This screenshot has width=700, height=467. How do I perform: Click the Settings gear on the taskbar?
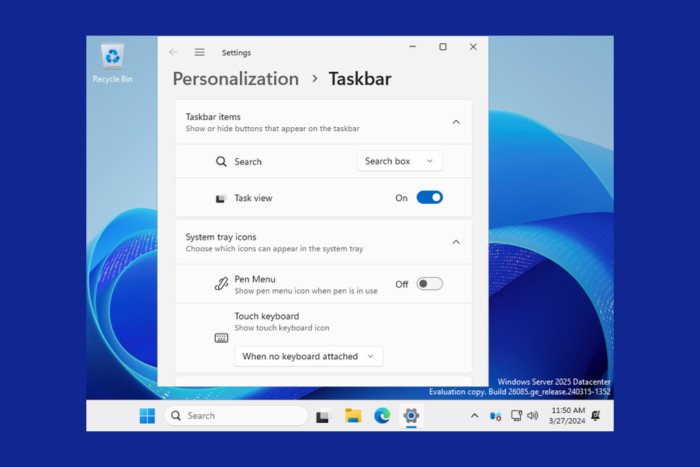pyautogui.click(x=411, y=416)
